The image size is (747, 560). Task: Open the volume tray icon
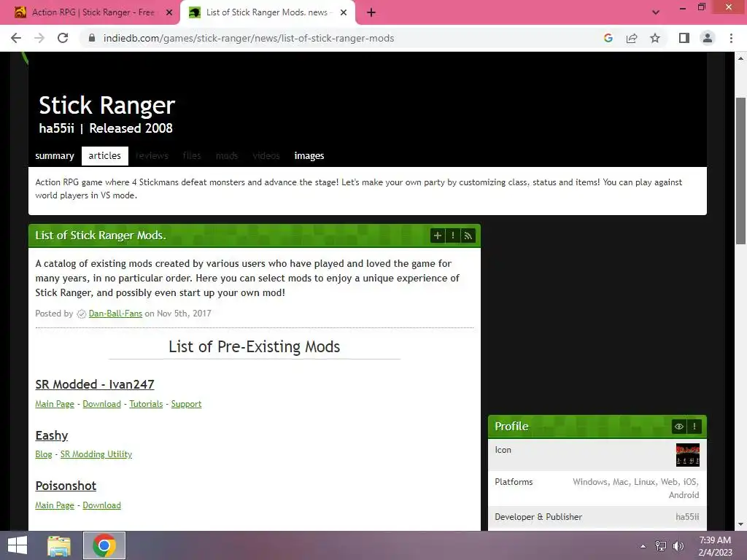[678, 546]
